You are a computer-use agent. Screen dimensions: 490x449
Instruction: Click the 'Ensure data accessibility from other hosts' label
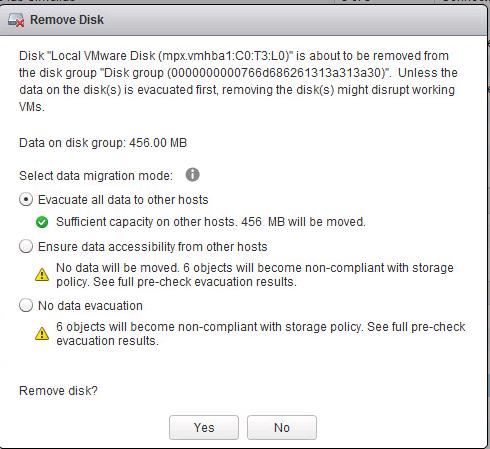(153, 247)
